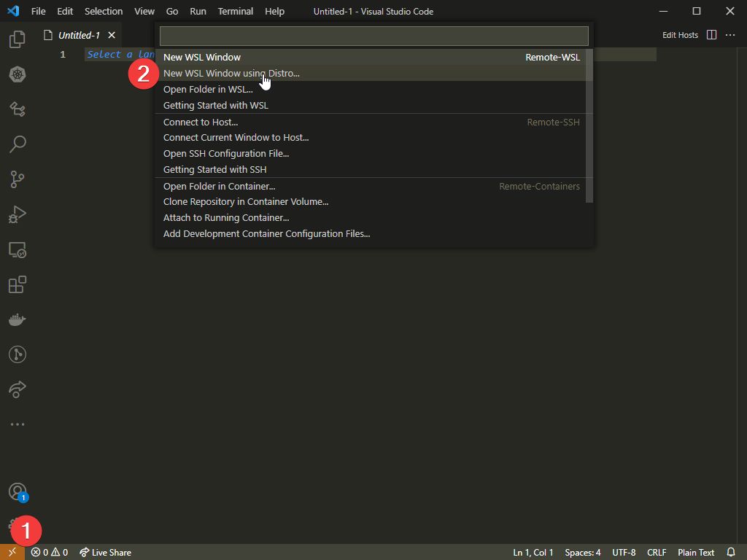Screen dimensions: 747x560
Task: Choose Connect Current Window to Host...
Action: click(371, 138)
